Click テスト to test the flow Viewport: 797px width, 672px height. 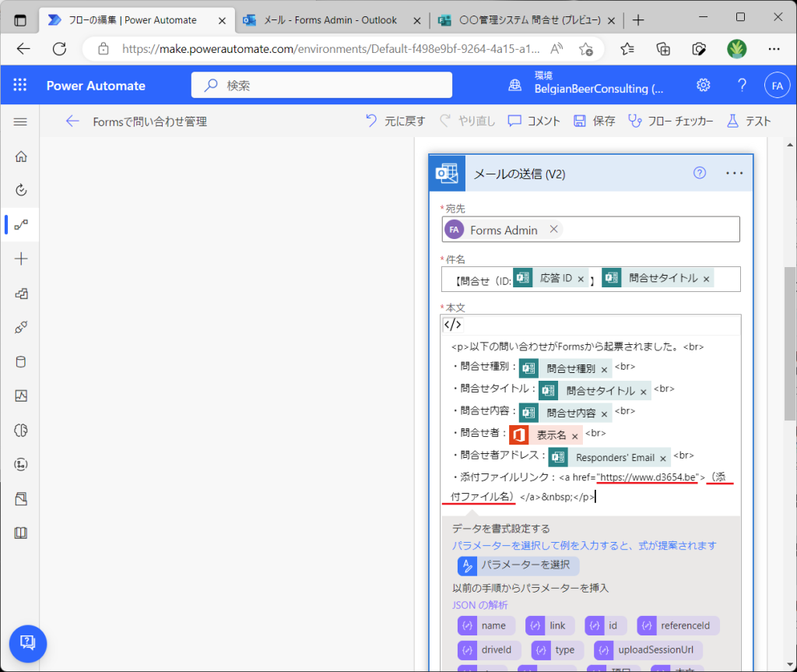(749, 121)
